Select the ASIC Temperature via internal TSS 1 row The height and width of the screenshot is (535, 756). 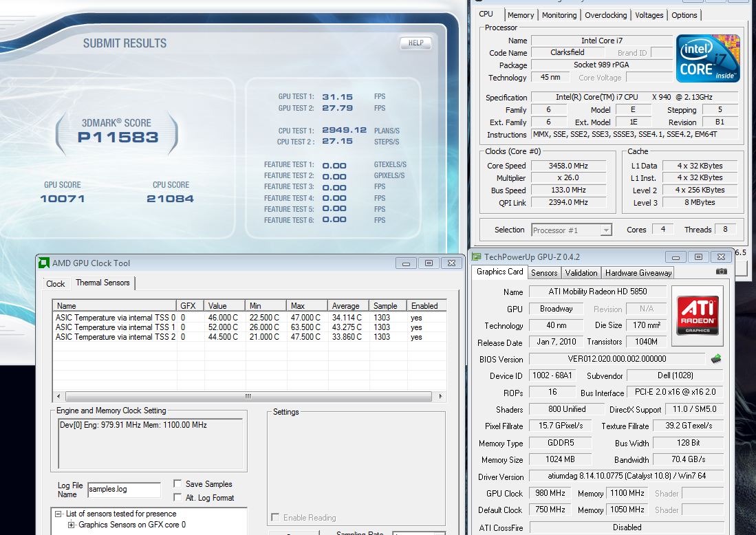click(x=249, y=327)
